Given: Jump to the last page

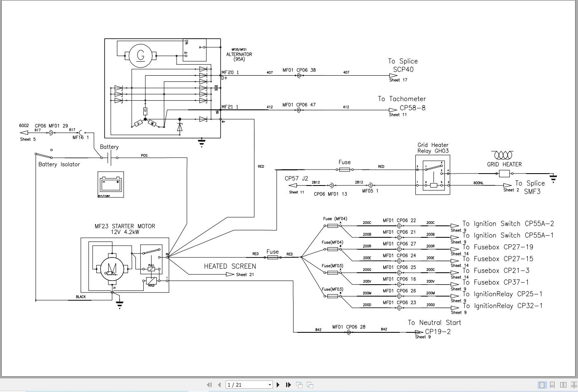Looking at the screenshot, I should coord(288,385).
